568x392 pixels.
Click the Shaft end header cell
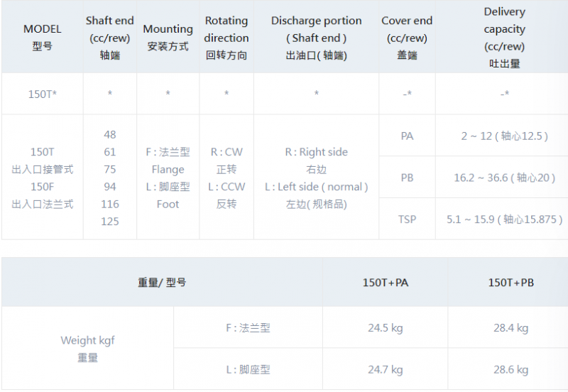pos(109,38)
